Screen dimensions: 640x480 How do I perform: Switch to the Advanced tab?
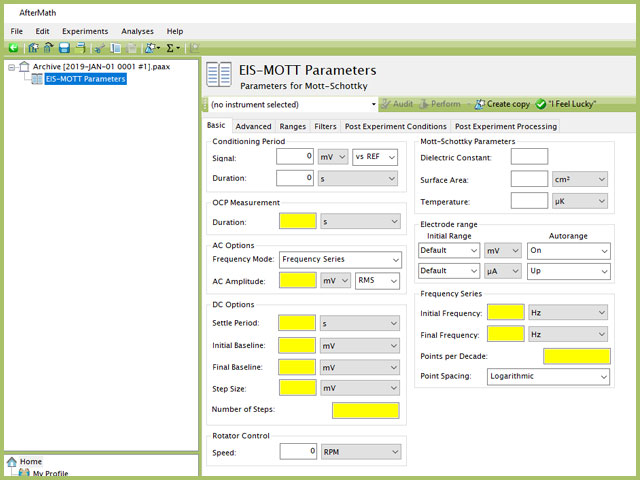point(253,127)
